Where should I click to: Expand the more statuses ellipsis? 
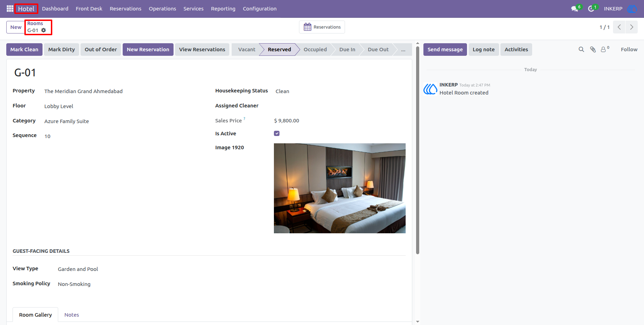click(x=403, y=50)
